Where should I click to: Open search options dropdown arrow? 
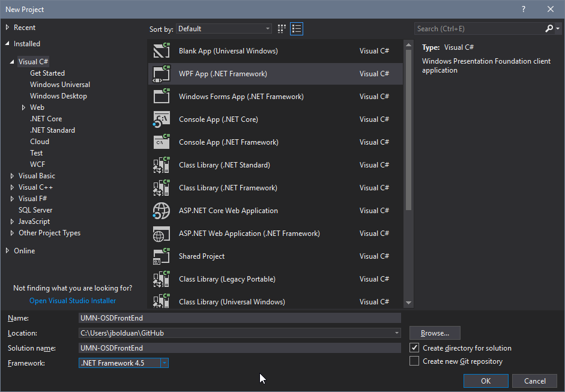pyautogui.click(x=557, y=28)
